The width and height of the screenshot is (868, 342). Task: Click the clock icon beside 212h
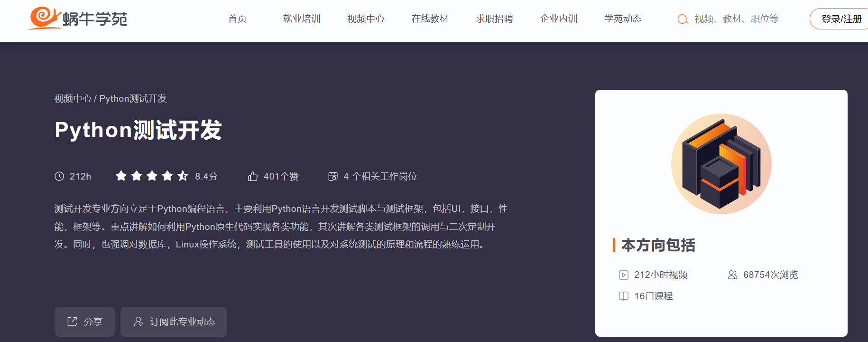click(x=59, y=176)
